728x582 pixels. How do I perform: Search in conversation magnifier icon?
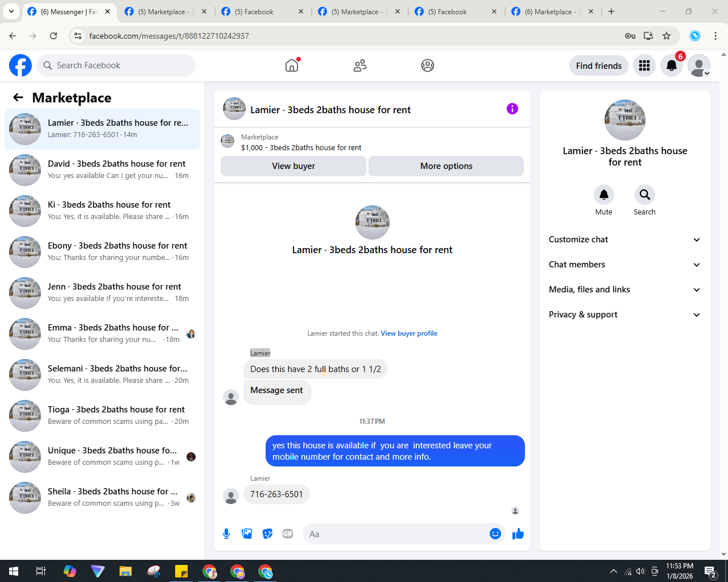[645, 195]
